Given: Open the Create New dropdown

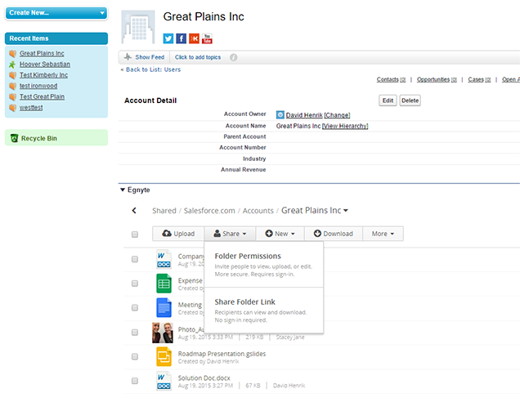Looking at the screenshot, I should pos(56,13).
